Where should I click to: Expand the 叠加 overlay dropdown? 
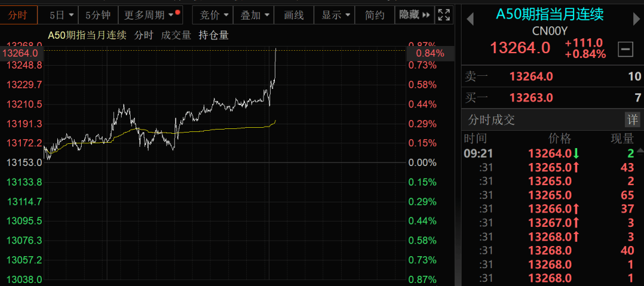(254, 15)
